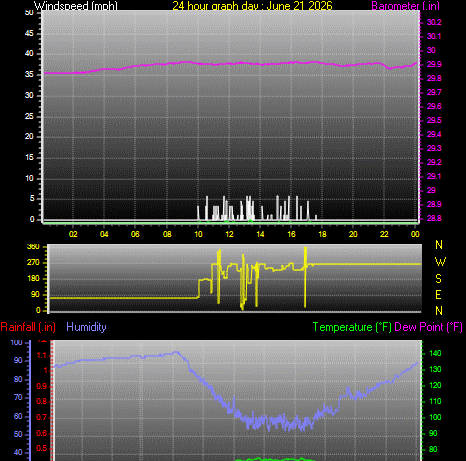Click the 0.9 value on rainfall axis
The width and height of the screenshot is (466, 461).
click(x=42, y=386)
